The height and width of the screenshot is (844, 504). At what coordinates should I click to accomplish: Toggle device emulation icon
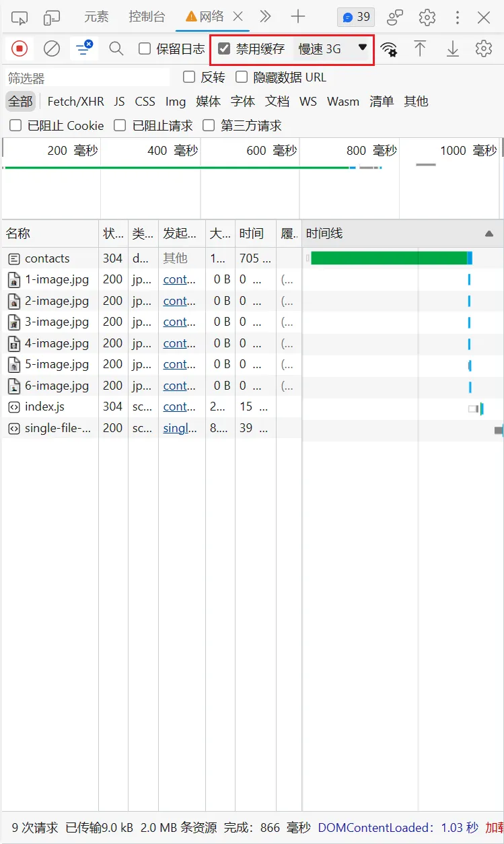52,17
